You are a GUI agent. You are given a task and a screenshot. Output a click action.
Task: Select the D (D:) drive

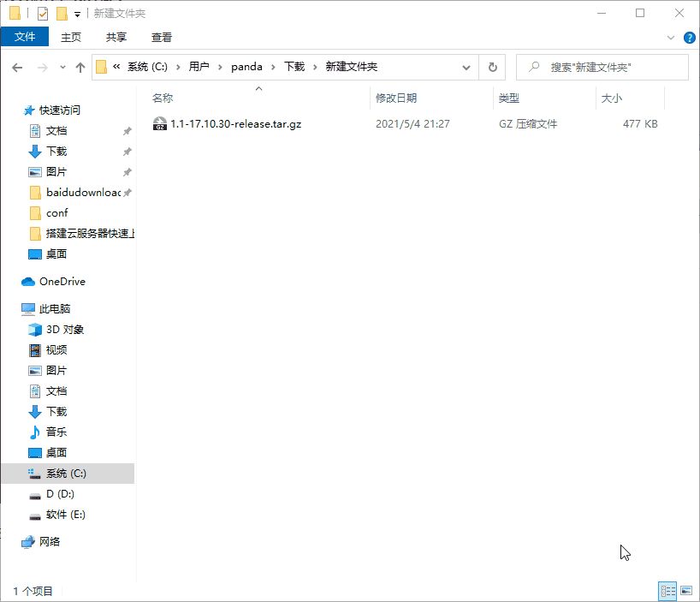tap(60, 494)
